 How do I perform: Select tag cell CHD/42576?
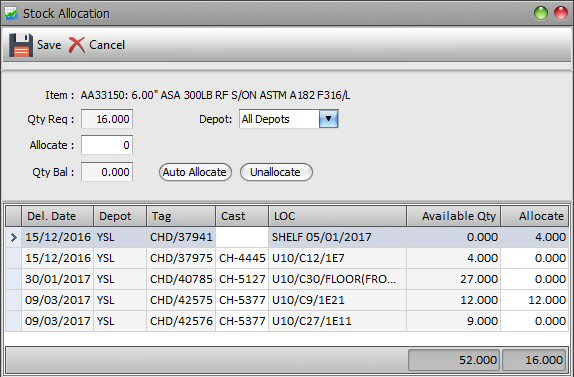tap(181, 321)
